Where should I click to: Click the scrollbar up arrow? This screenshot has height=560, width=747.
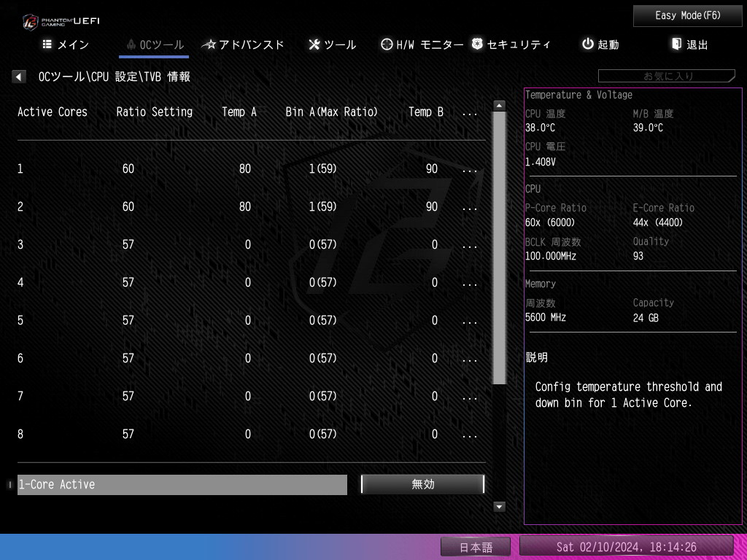pyautogui.click(x=499, y=105)
